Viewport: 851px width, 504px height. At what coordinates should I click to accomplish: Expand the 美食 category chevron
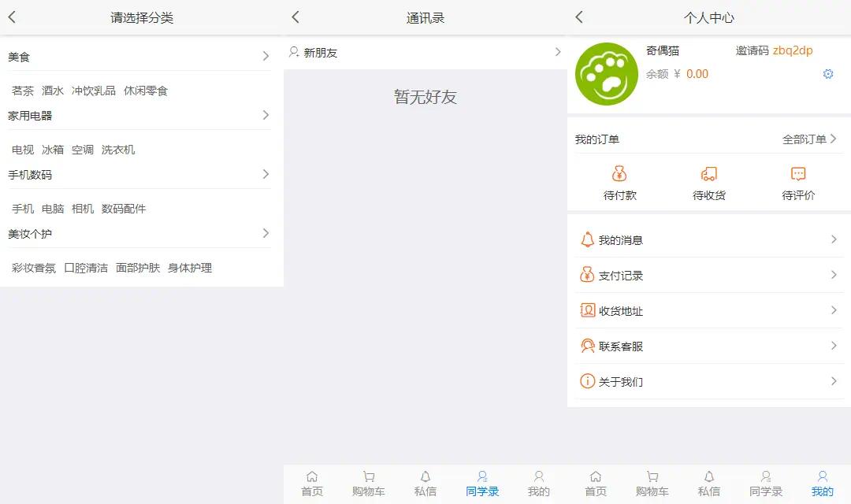coord(266,56)
